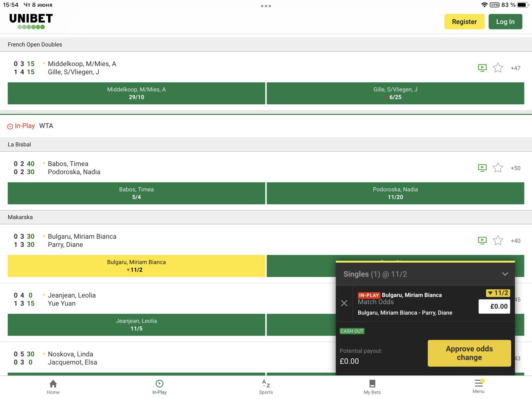Click the Gille, S/Vliegen, J player name
Screen dimensions: 532x399
pyautogui.click(x=74, y=72)
